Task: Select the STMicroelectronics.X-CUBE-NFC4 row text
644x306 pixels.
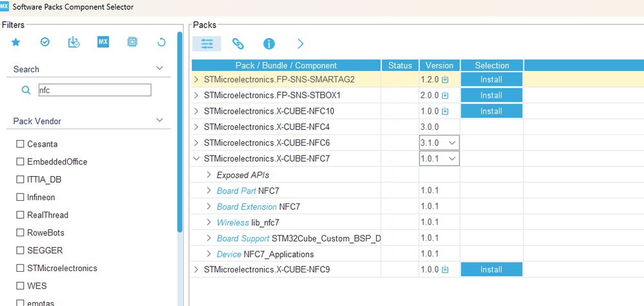Action: point(267,127)
